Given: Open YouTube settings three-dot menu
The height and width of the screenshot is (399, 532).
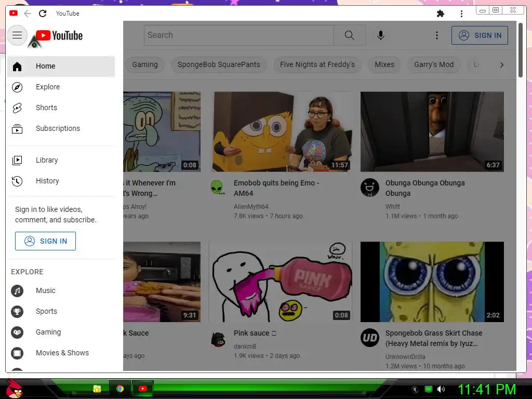Looking at the screenshot, I should tap(436, 35).
